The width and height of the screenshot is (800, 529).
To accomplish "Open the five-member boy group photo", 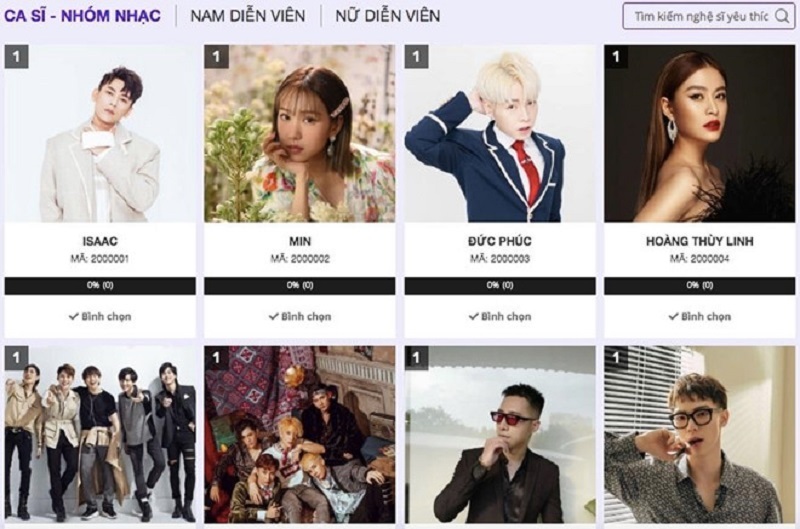I will [x=100, y=435].
